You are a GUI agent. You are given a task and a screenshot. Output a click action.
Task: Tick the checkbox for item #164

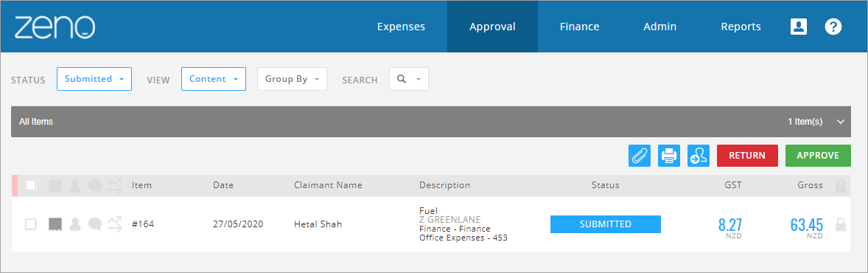point(31,224)
